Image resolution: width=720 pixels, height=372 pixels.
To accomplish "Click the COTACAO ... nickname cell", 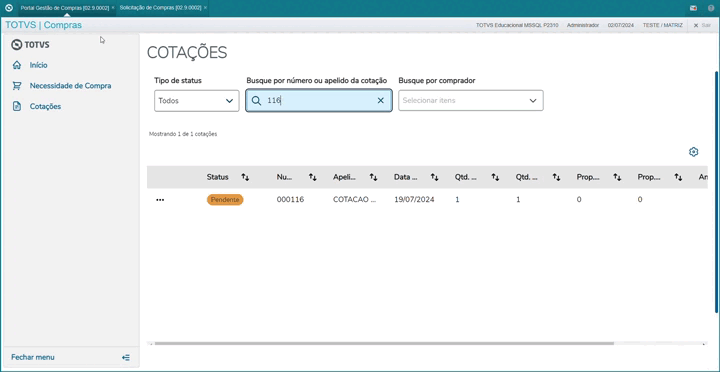I will coord(354,200).
